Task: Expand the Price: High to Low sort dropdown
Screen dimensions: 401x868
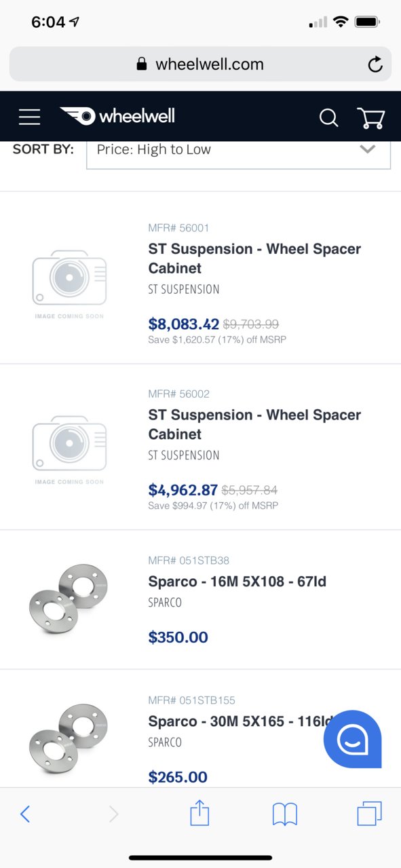Action: pyautogui.click(x=238, y=150)
